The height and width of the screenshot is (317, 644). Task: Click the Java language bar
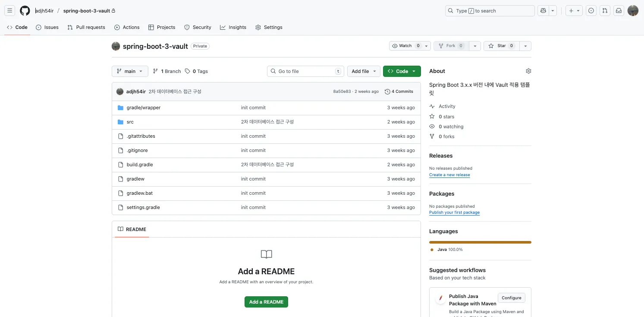(x=480, y=242)
